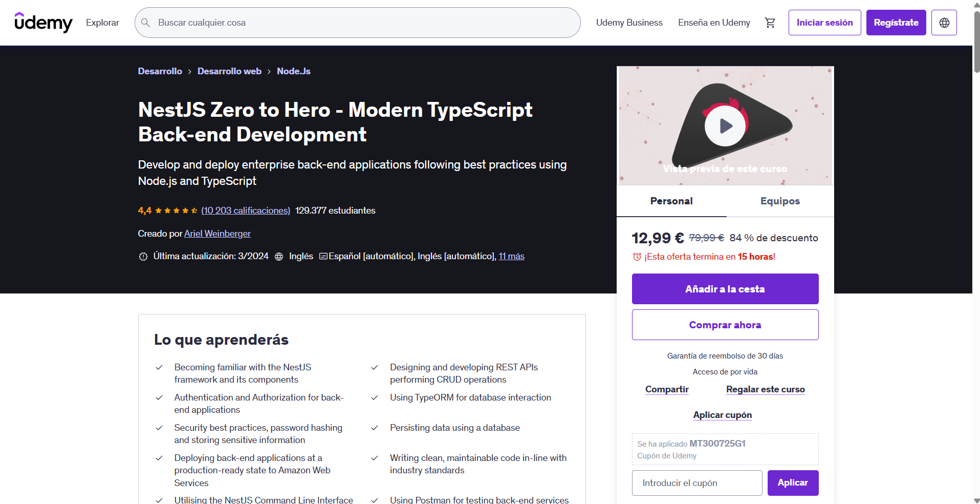Click Comprar ahora
This screenshot has height=504, width=980.
(725, 324)
